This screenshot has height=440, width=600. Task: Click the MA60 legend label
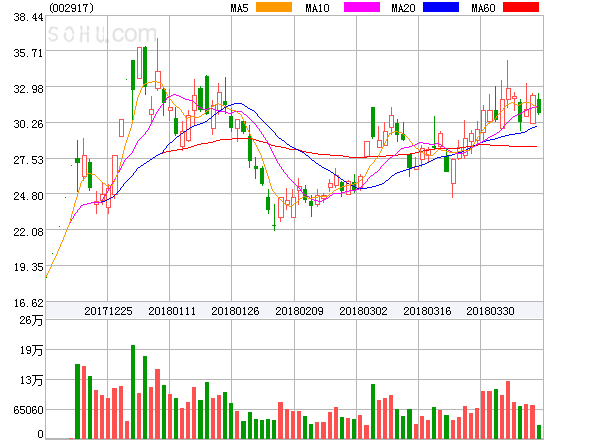click(483, 8)
